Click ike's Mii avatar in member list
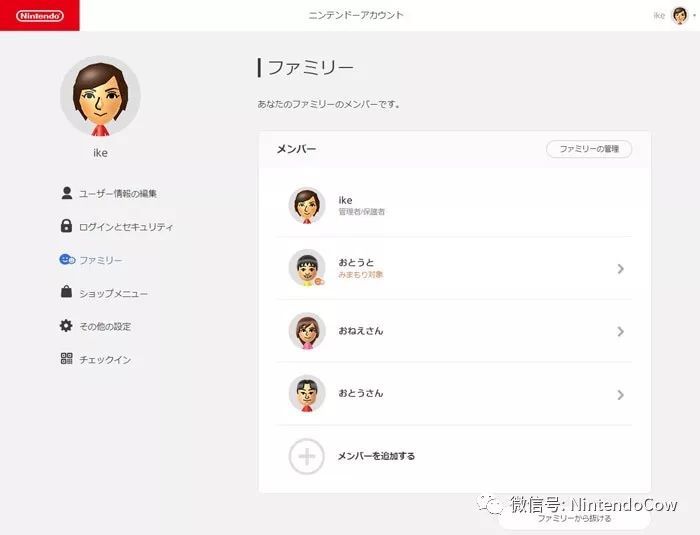The height and width of the screenshot is (535, 700). tap(307, 205)
